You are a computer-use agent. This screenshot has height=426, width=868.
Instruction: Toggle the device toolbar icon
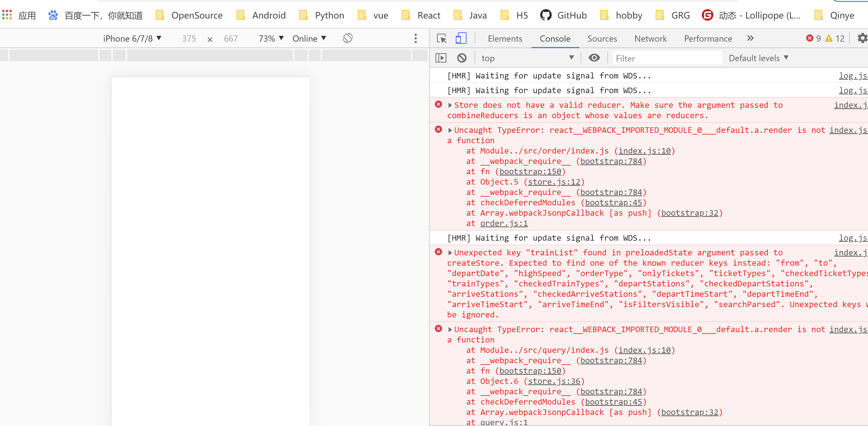[461, 39]
